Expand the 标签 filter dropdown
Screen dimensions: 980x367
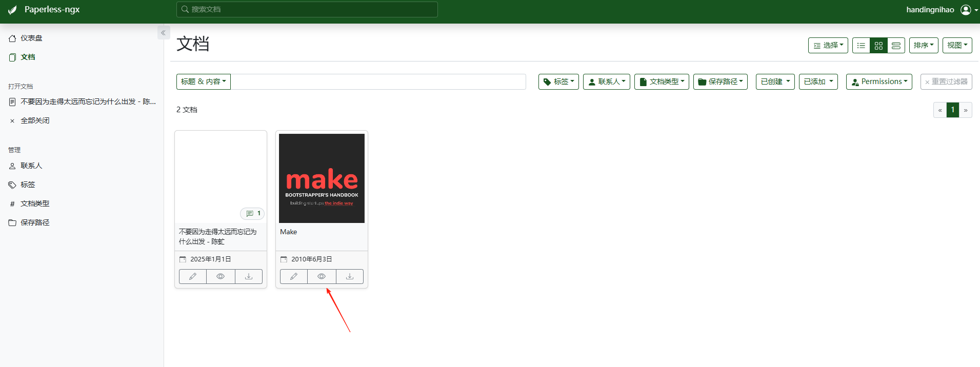(x=558, y=81)
